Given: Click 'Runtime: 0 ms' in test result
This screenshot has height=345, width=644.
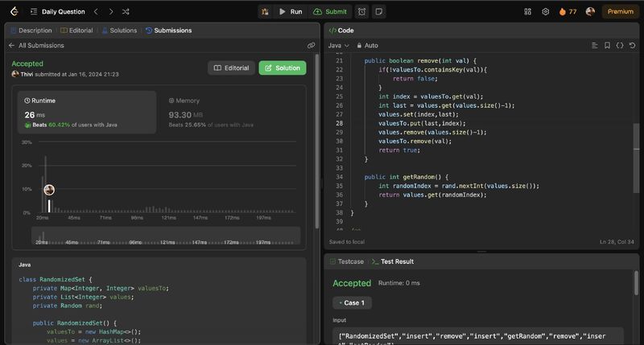Looking at the screenshot, I should pyautogui.click(x=398, y=282).
